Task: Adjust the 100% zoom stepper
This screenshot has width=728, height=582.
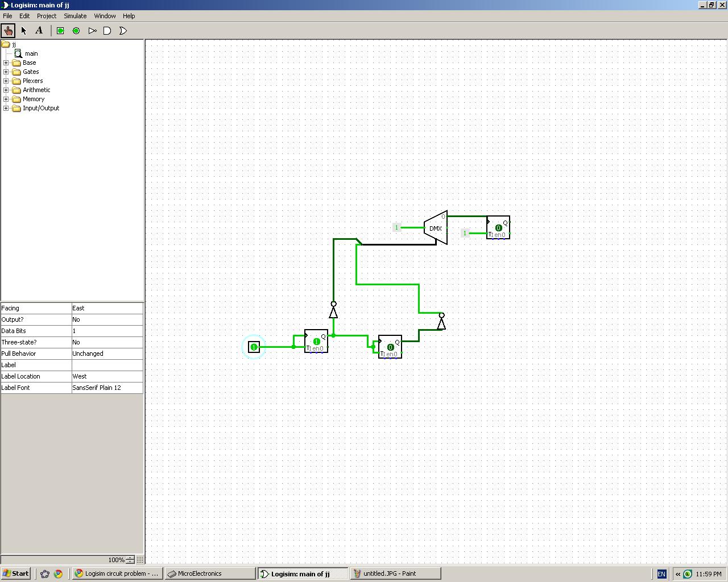Action: click(130, 560)
